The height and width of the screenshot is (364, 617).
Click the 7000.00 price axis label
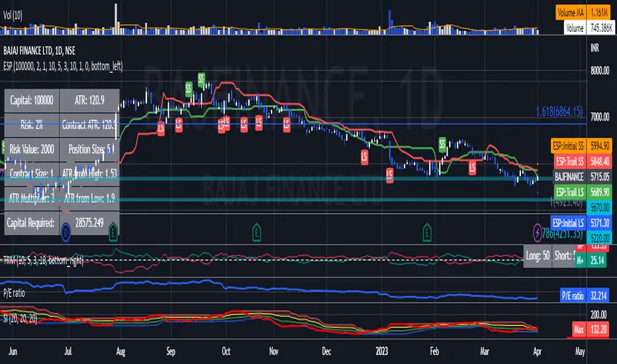(600, 117)
